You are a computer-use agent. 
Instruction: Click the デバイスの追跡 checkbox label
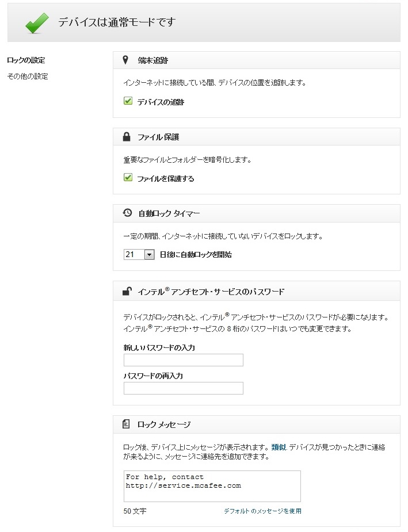click(161, 102)
